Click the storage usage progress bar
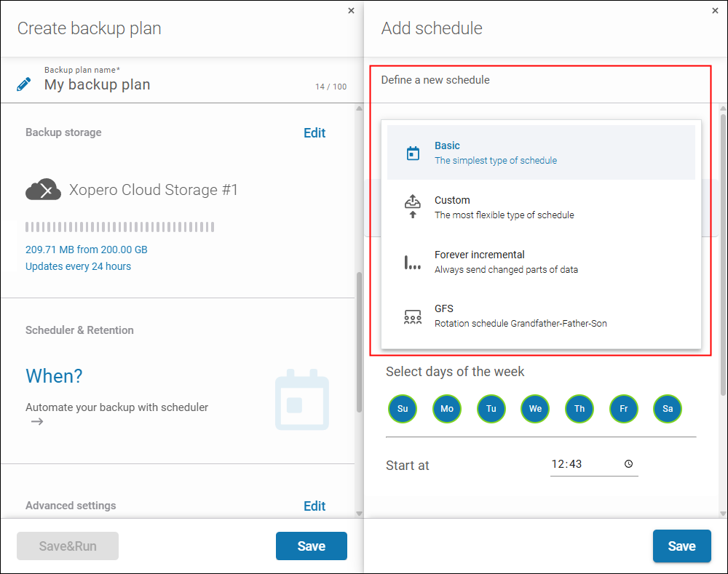This screenshot has width=728, height=574. 120,227
